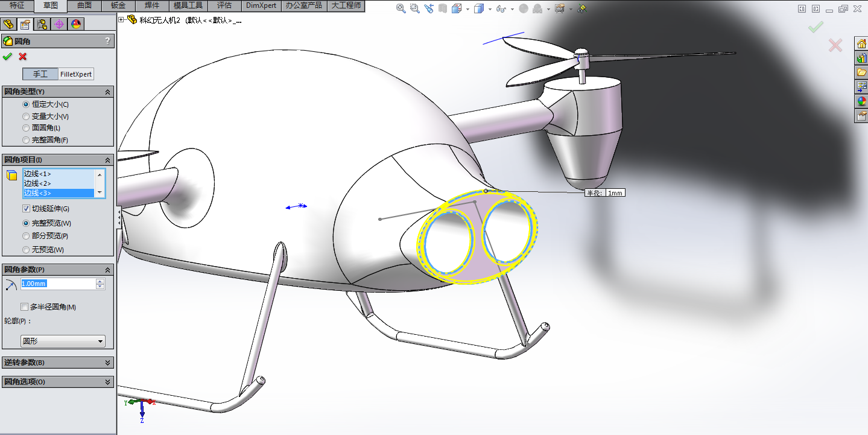Viewport: 868px width, 435px height.
Task: Select 完整预览 preview option
Action: pos(26,223)
